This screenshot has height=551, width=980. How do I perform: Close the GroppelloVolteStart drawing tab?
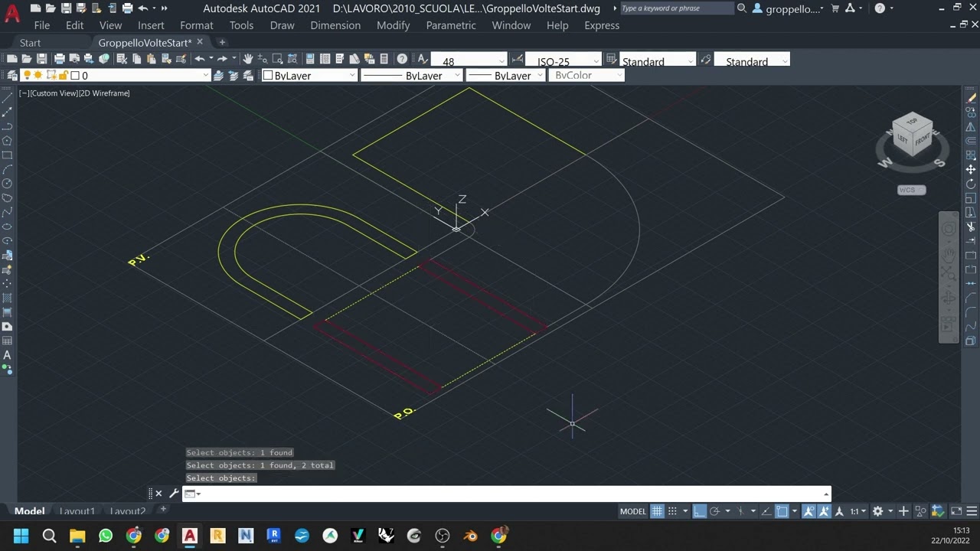[x=200, y=42]
